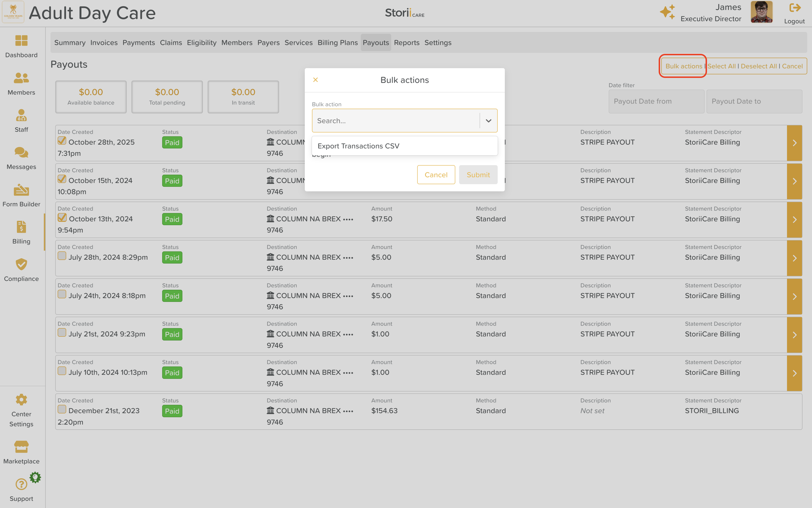
Task: Open the Compliance shield icon
Action: tap(21, 265)
